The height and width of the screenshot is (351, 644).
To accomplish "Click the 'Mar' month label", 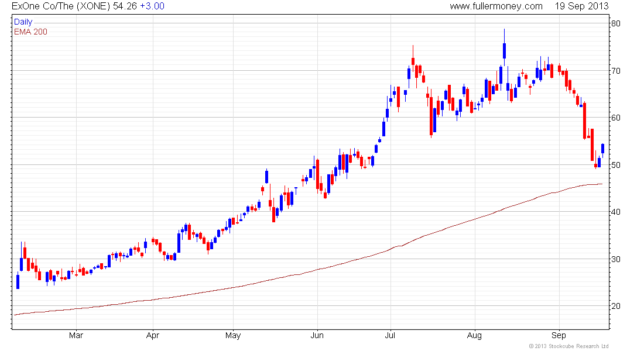I will [76, 335].
